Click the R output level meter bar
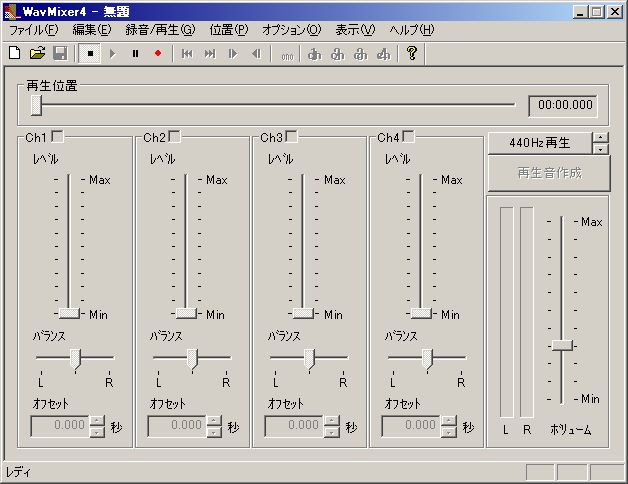 [x=527, y=313]
